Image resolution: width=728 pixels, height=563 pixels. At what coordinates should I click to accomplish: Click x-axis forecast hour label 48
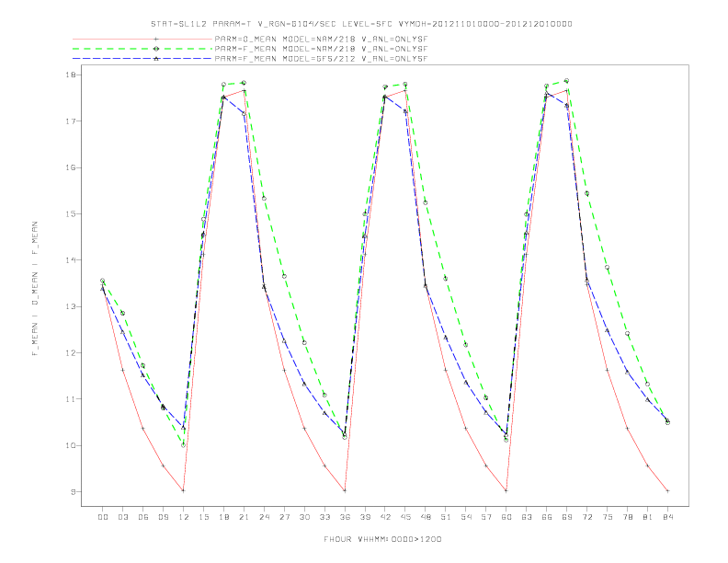426,517
